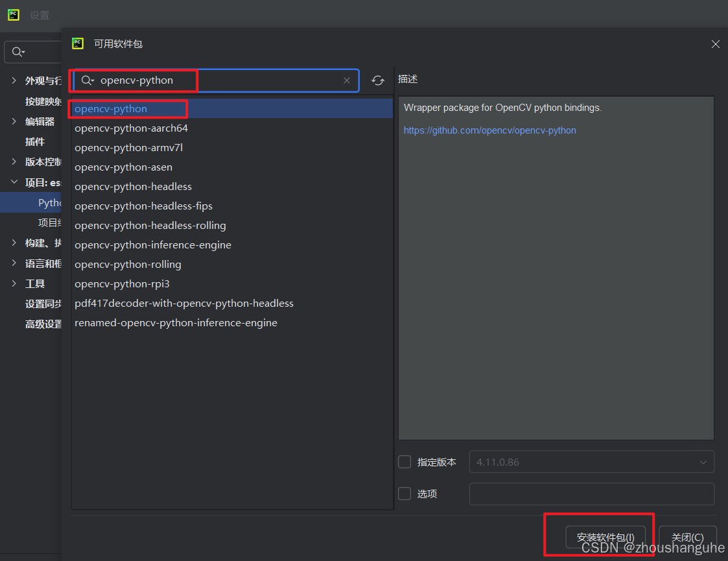Click the options text field

click(591, 494)
